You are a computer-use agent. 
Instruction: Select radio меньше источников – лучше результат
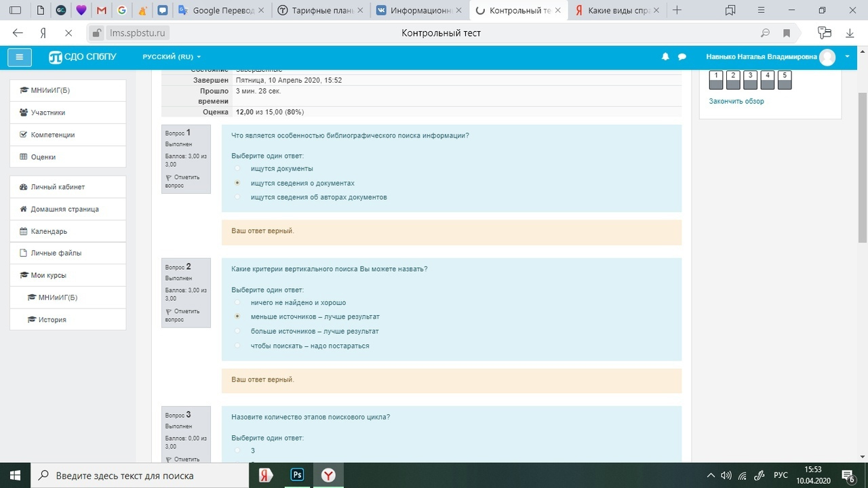[x=237, y=317]
